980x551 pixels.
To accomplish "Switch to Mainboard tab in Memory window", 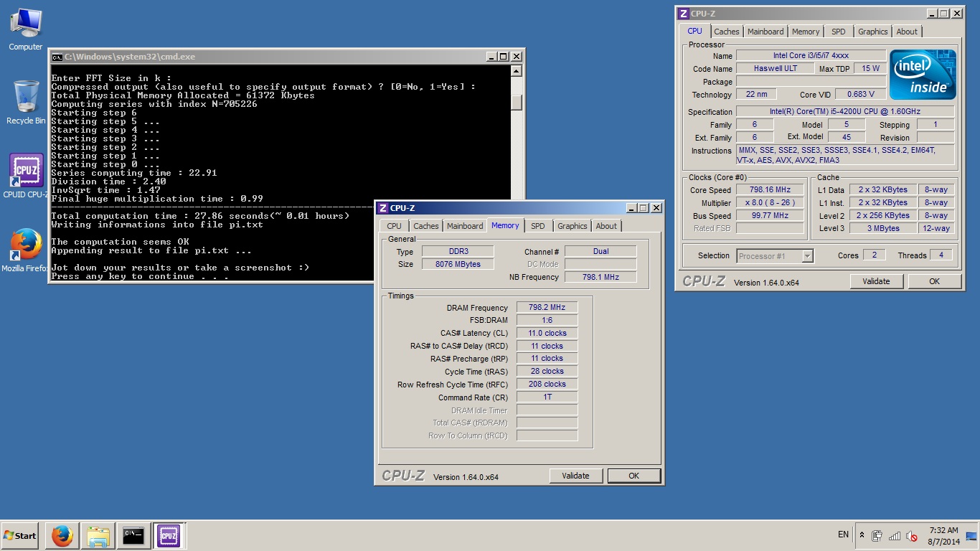I will [x=465, y=226].
